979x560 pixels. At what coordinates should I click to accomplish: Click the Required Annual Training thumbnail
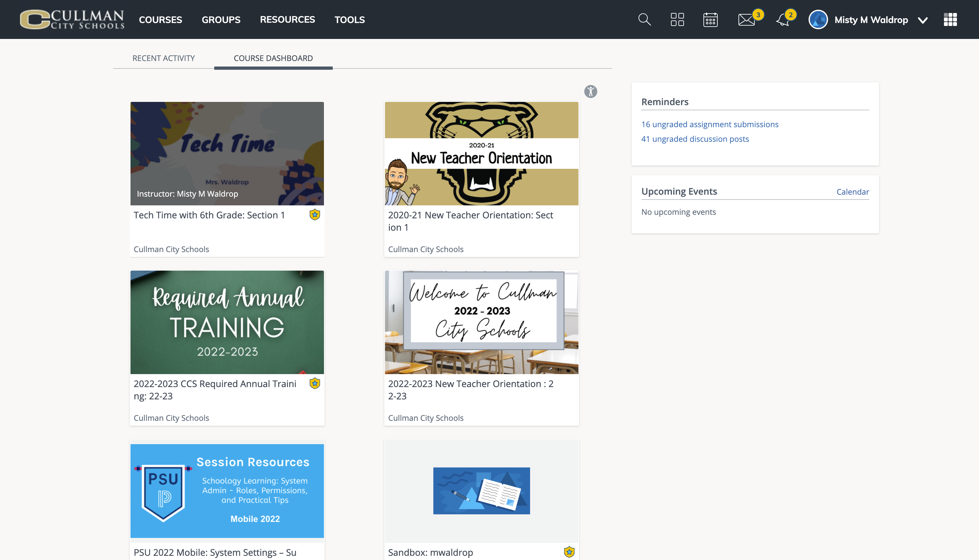coord(227,322)
